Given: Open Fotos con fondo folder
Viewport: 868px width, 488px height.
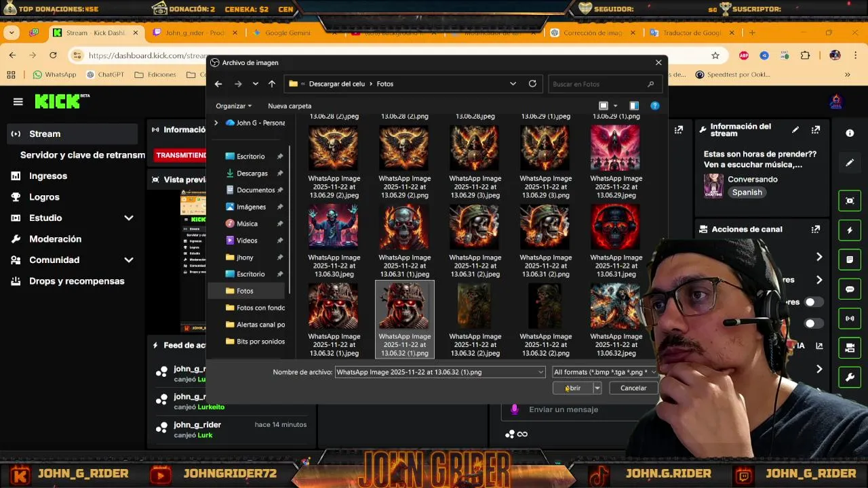Looking at the screenshot, I should click(x=255, y=308).
